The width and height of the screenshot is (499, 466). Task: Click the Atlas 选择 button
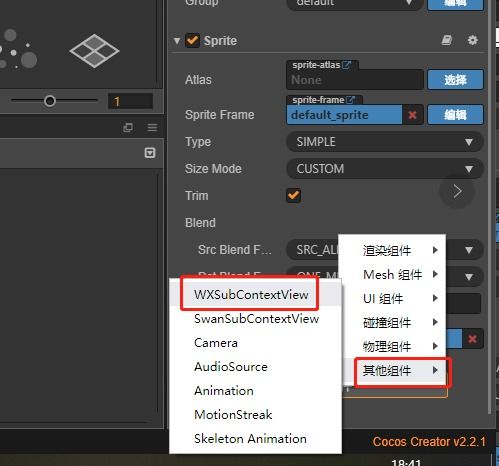coord(455,80)
